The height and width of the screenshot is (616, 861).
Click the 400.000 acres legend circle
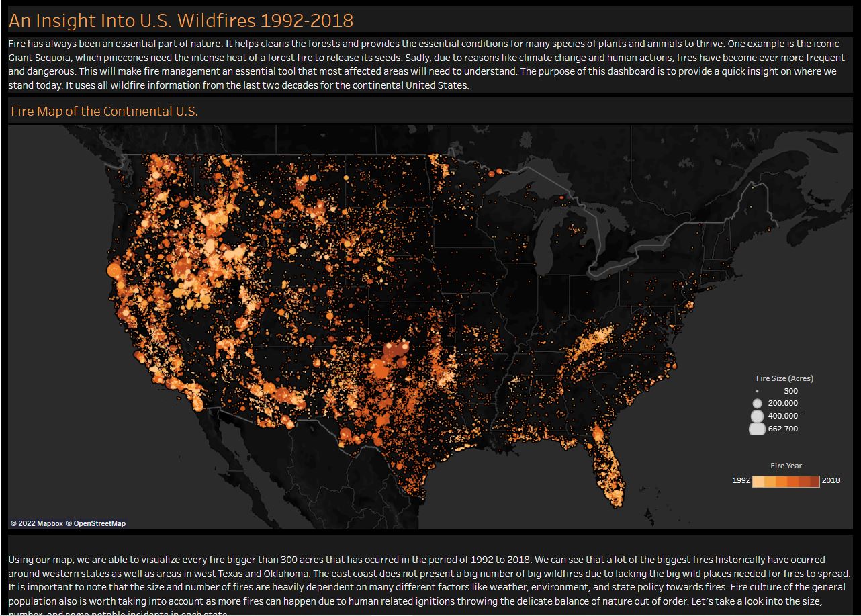tap(757, 416)
